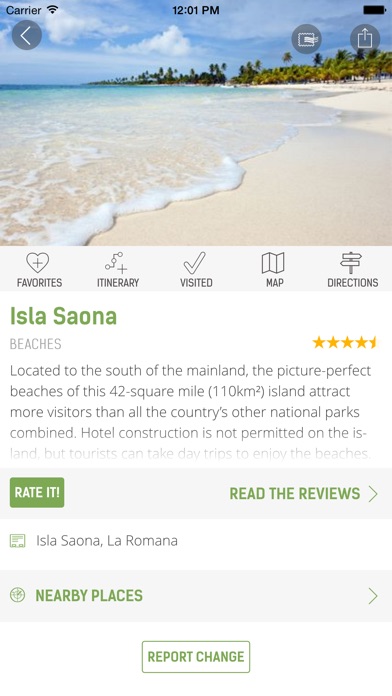Open the Map view icon
Image resolution: width=392 pixels, height=696 pixels.
(274, 270)
